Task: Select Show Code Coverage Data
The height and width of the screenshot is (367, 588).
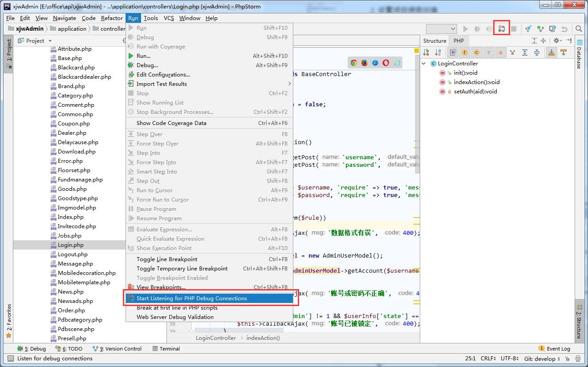Action: [x=209, y=123]
